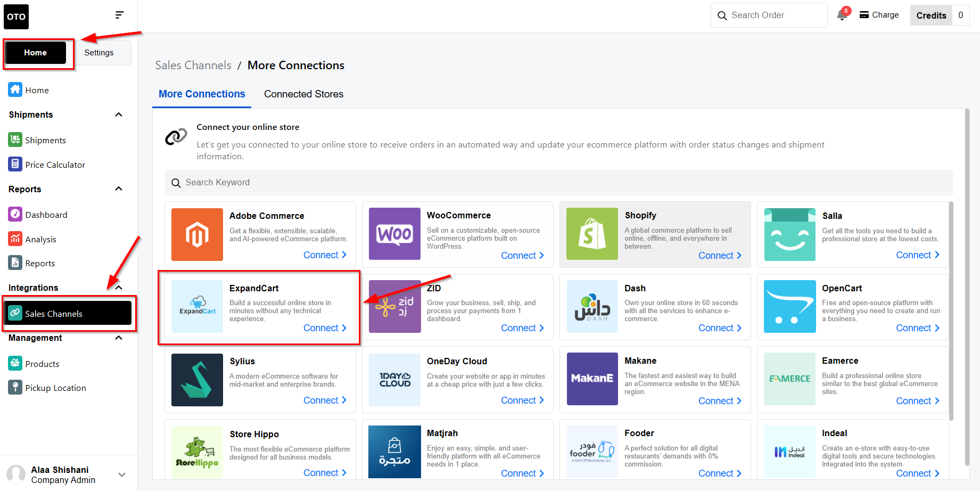This screenshot has height=491, width=980.
Task: Click the Dash logo
Action: pyautogui.click(x=592, y=307)
